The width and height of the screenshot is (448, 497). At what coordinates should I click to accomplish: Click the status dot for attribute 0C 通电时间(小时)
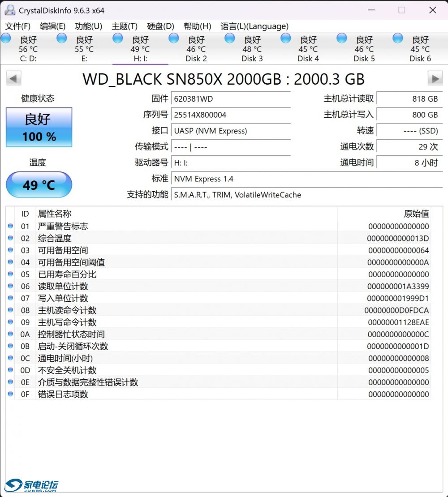pyautogui.click(x=10, y=358)
